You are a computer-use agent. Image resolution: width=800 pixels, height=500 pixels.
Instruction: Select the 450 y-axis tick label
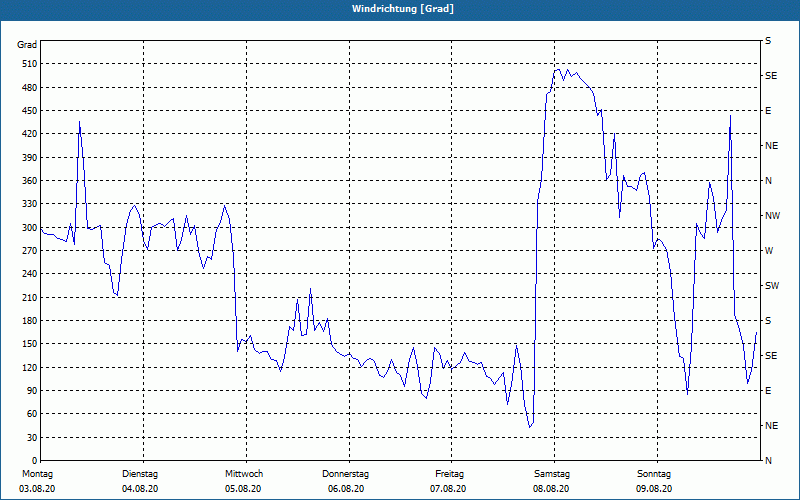(30, 111)
